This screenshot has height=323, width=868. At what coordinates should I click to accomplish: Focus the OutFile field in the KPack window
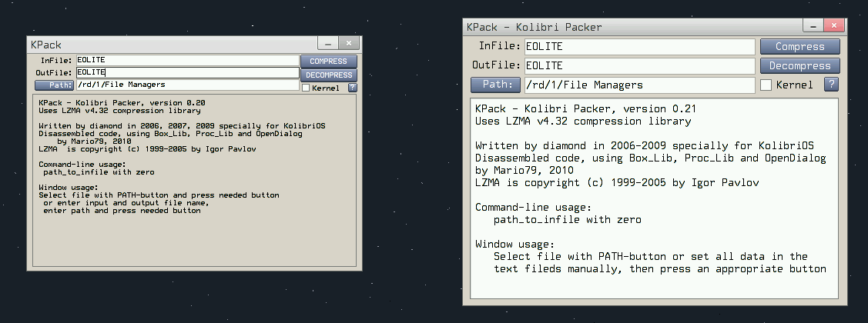point(187,72)
